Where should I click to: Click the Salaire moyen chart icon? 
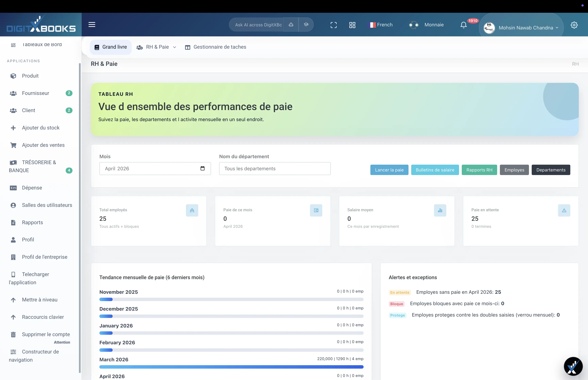440,210
